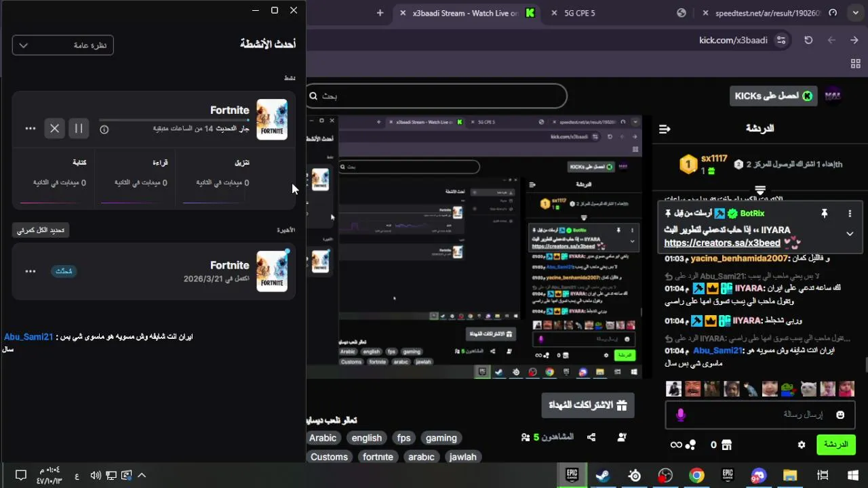Click the share stream icon

click(591, 437)
